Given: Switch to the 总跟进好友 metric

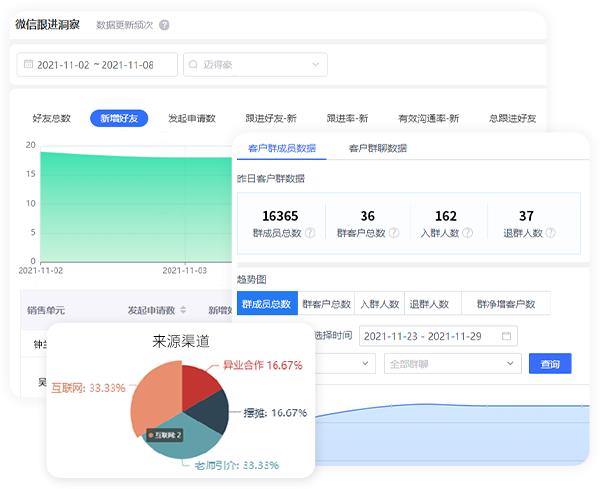Looking at the screenshot, I should click(x=513, y=118).
